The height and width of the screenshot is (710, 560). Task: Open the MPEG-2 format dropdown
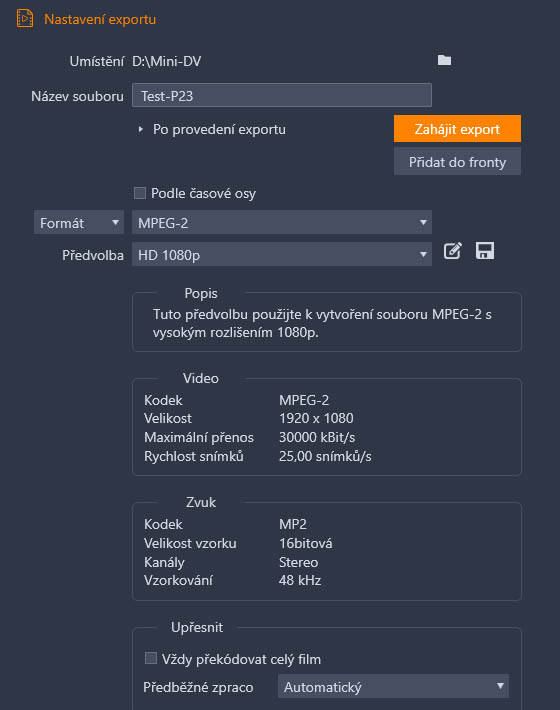coord(282,223)
